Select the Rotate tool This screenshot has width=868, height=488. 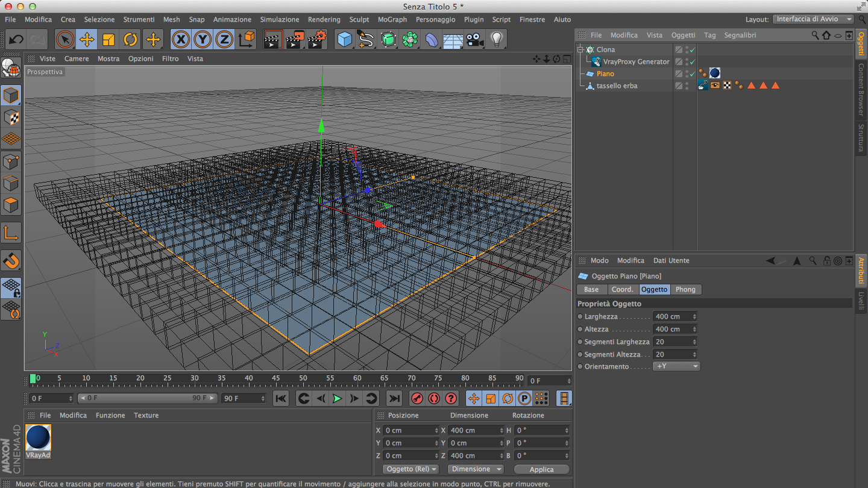pyautogui.click(x=130, y=40)
